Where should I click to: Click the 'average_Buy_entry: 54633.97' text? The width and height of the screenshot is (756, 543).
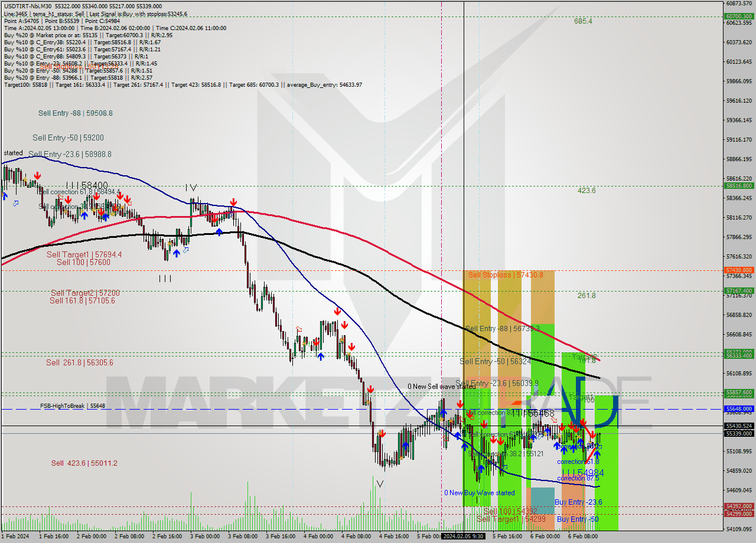[x=325, y=85]
